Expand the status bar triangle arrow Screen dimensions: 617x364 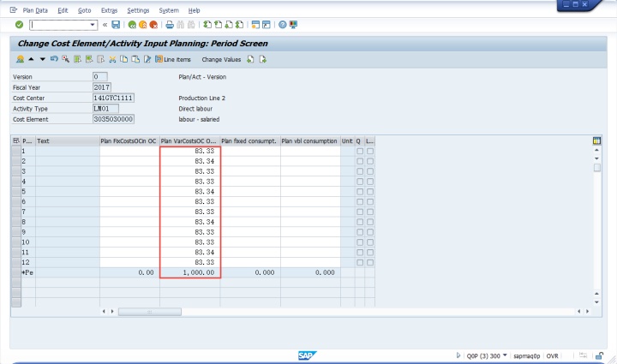coord(458,355)
